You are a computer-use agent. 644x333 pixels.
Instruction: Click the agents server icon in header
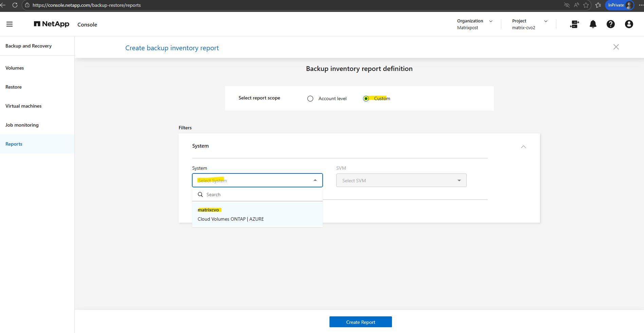click(x=574, y=24)
